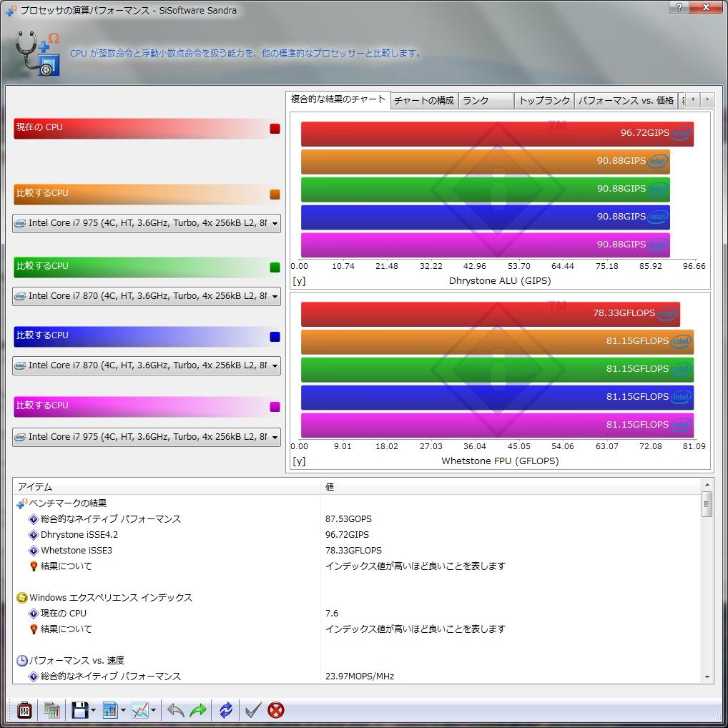The image size is (728, 728).
Task: Click the bar chart document toolbar icon
Action: pyautogui.click(x=110, y=710)
